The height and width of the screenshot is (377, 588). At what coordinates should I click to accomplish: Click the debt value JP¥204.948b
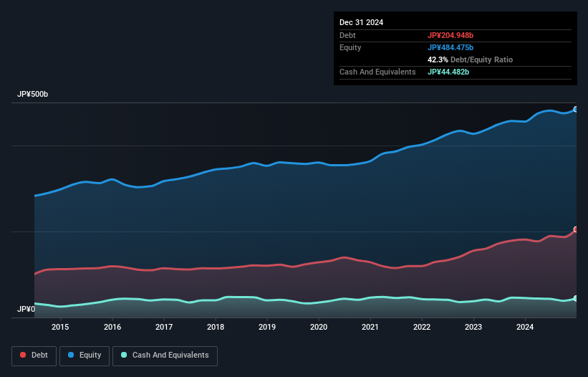[x=450, y=35]
